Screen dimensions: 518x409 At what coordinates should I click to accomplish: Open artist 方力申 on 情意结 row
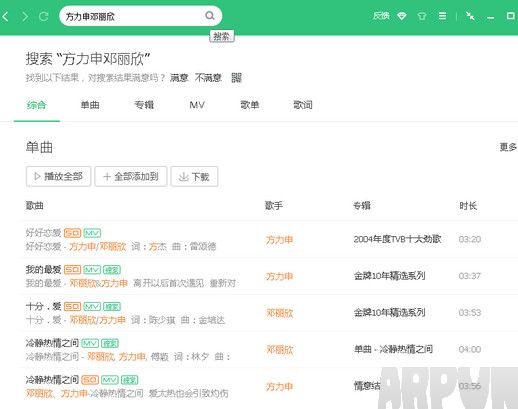point(279,387)
